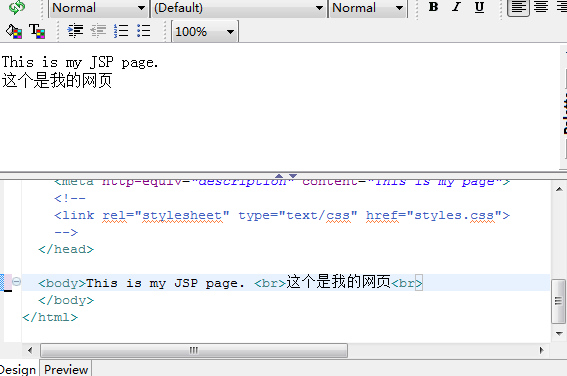Center align the text
This screenshot has height=376, width=567.
pos(541,7)
